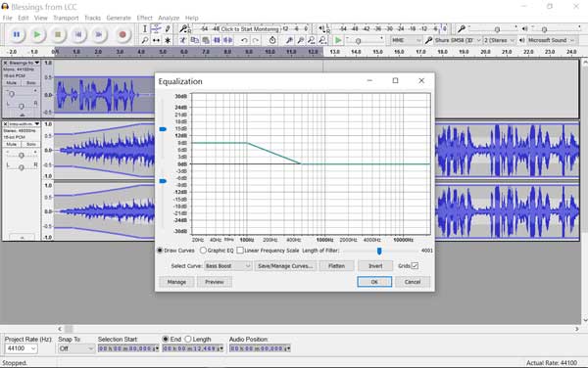The height and width of the screenshot is (368, 588).
Task: Click the Play-at-Speed green arrow
Action: point(338,40)
